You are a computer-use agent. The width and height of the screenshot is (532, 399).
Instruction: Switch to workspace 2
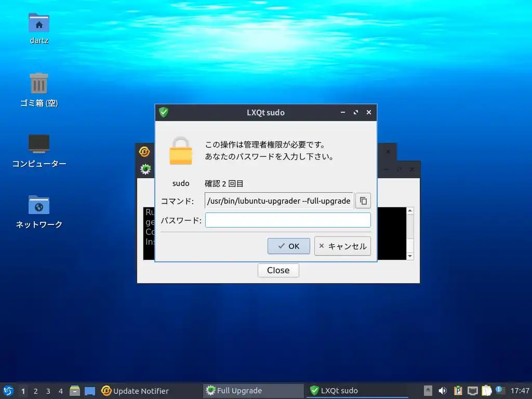point(36,391)
